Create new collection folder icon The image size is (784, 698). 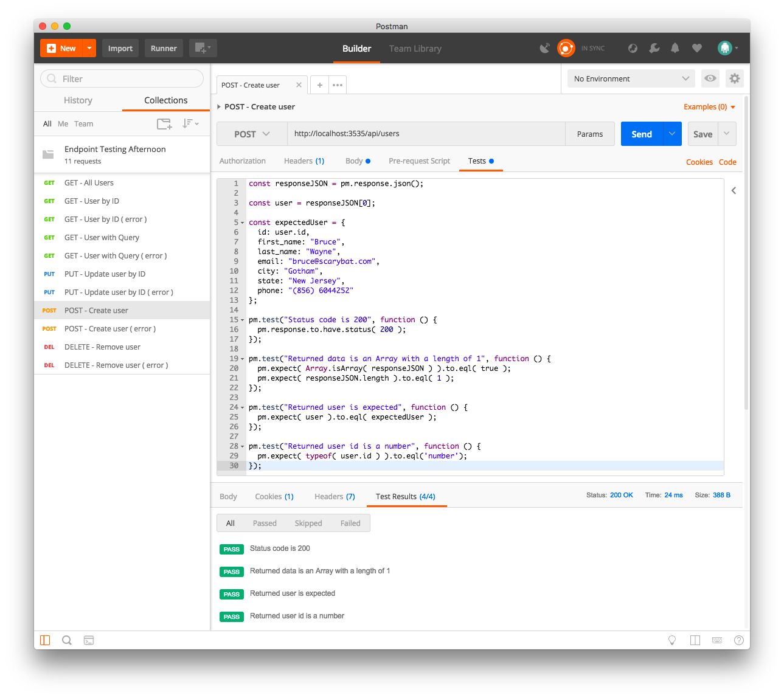[164, 123]
